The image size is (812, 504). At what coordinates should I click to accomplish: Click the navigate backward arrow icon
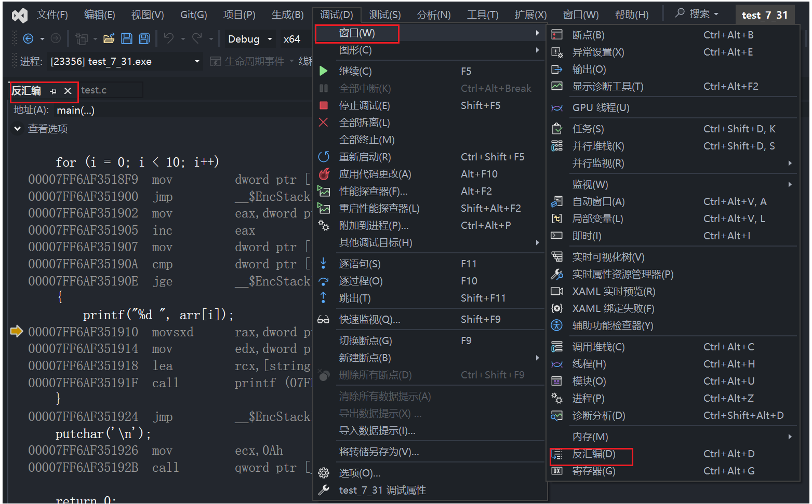pyautogui.click(x=29, y=38)
